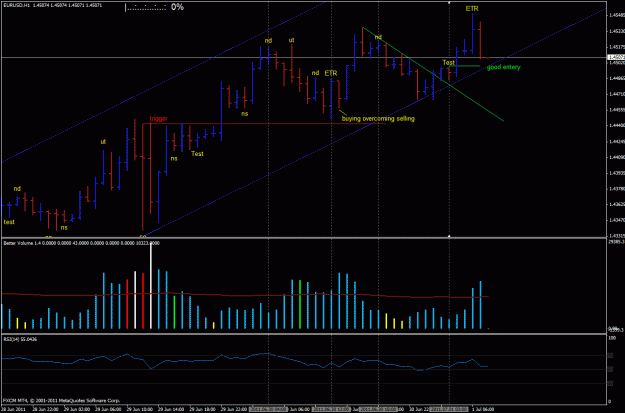Click the '29 Jun 14:00' time axis label

click(x=171, y=409)
